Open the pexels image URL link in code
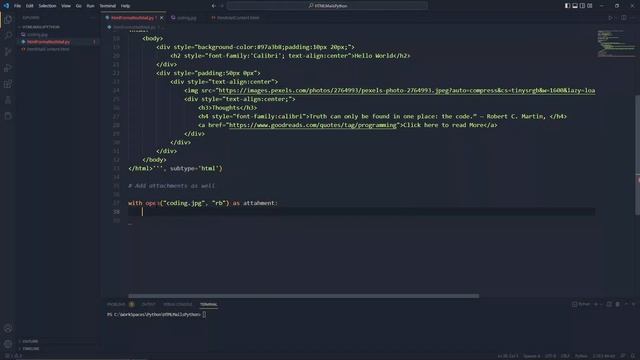Viewport: 640px width, 360px height. [x=406, y=91]
